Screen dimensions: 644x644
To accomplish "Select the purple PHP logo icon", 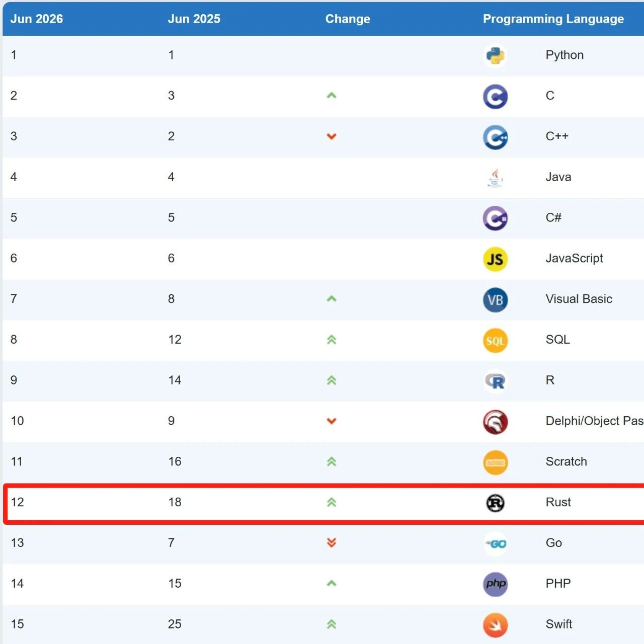I will tap(495, 584).
